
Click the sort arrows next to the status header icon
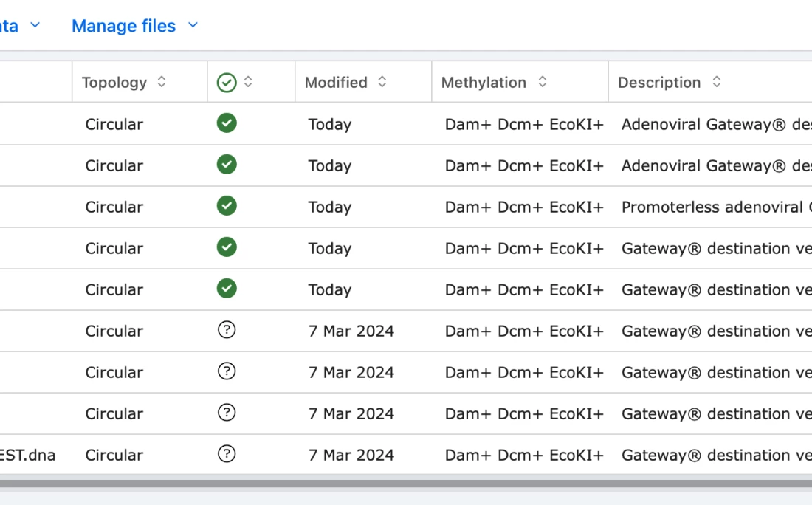pyautogui.click(x=248, y=82)
